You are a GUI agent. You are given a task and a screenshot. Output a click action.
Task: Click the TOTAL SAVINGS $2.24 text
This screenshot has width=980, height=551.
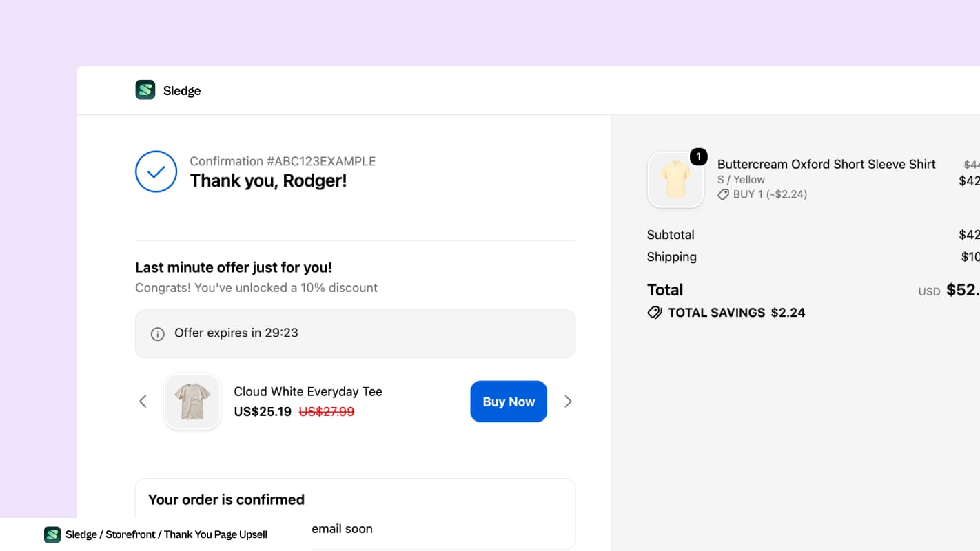(737, 313)
